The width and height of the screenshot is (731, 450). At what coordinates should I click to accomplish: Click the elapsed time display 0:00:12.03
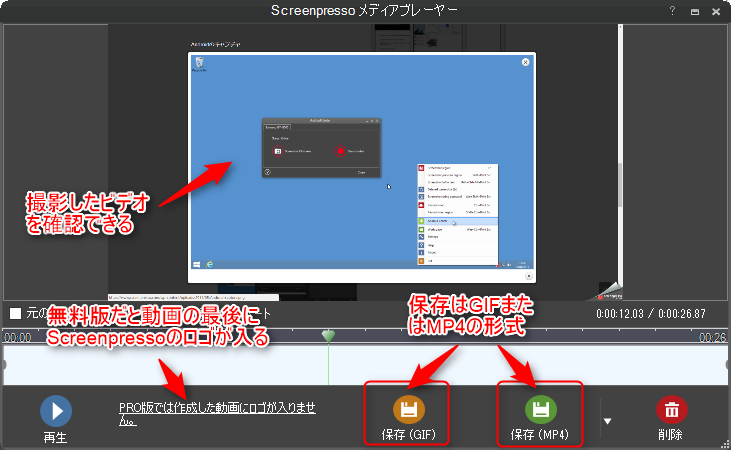pyautogui.click(x=620, y=314)
